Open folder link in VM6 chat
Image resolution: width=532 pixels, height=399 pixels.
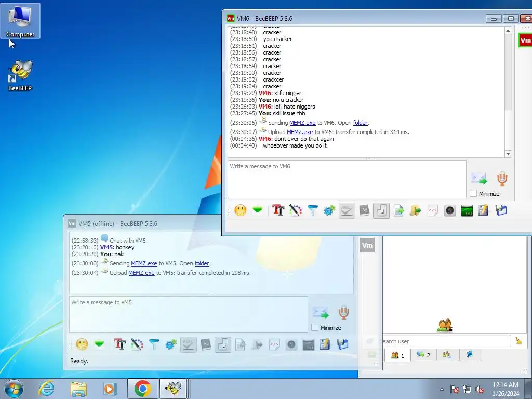pyautogui.click(x=361, y=123)
